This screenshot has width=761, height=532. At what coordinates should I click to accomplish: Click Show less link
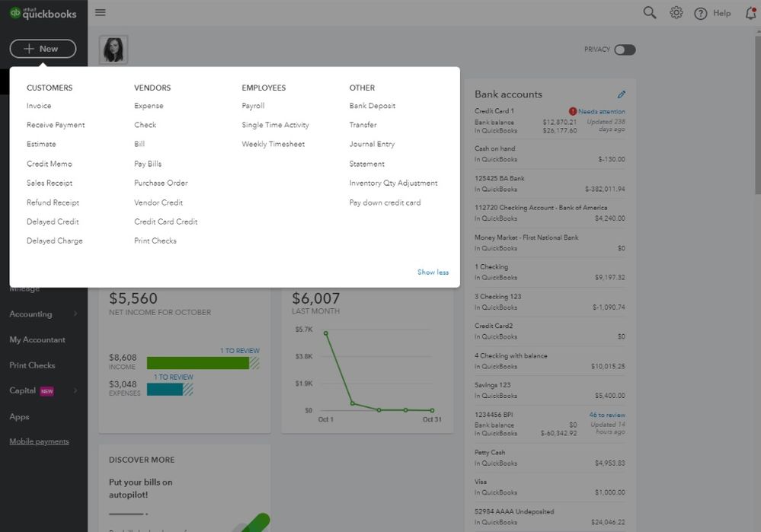(433, 272)
